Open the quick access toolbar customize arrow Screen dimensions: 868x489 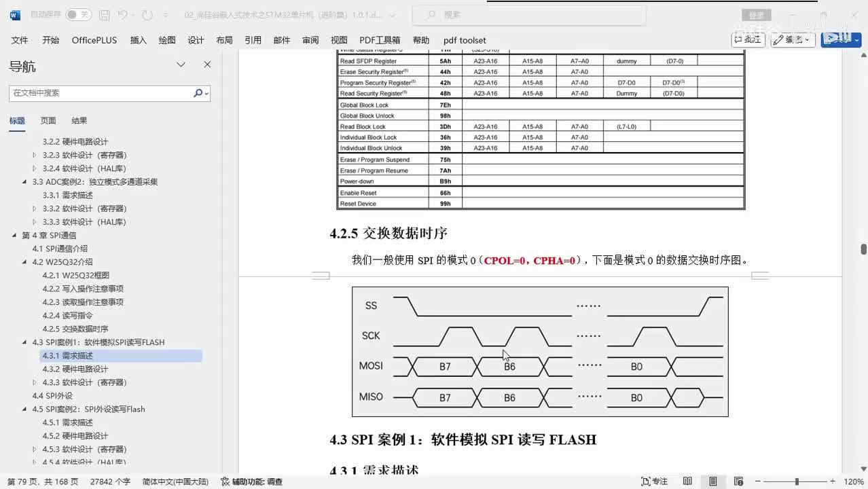[x=164, y=15]
